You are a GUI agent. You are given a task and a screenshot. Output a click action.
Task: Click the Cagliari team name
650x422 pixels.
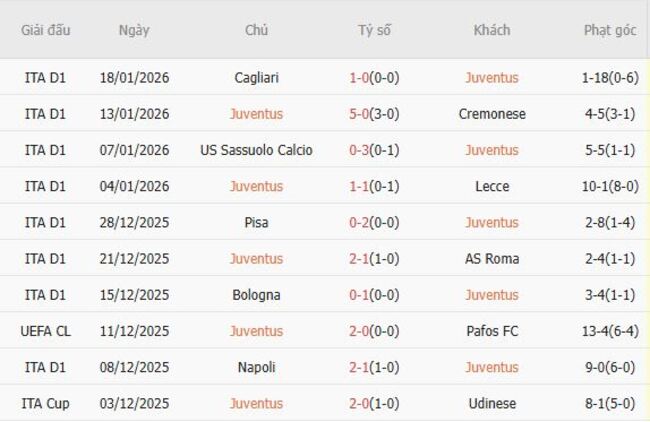pos(256,77)
